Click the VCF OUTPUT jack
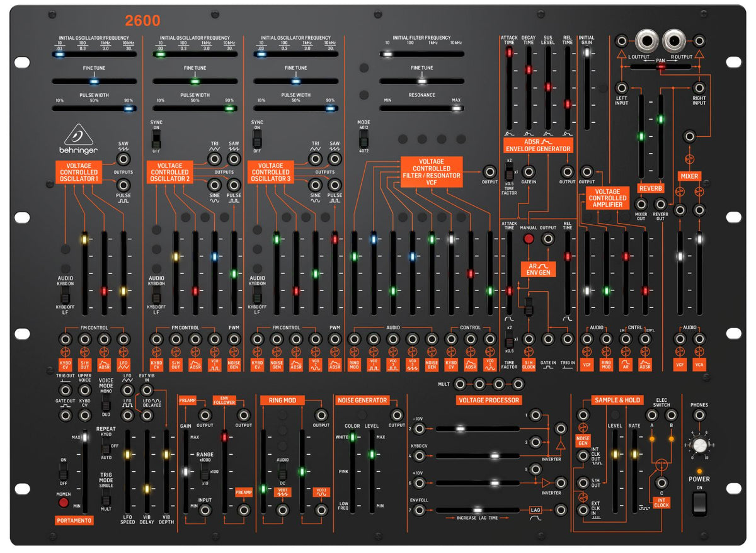 490,171
